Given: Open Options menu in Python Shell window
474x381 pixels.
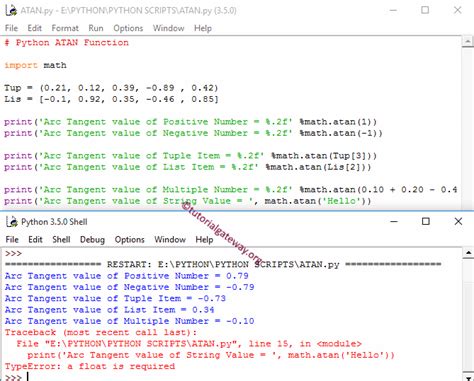Looking at the screenshot, I should tap(129, 240).
